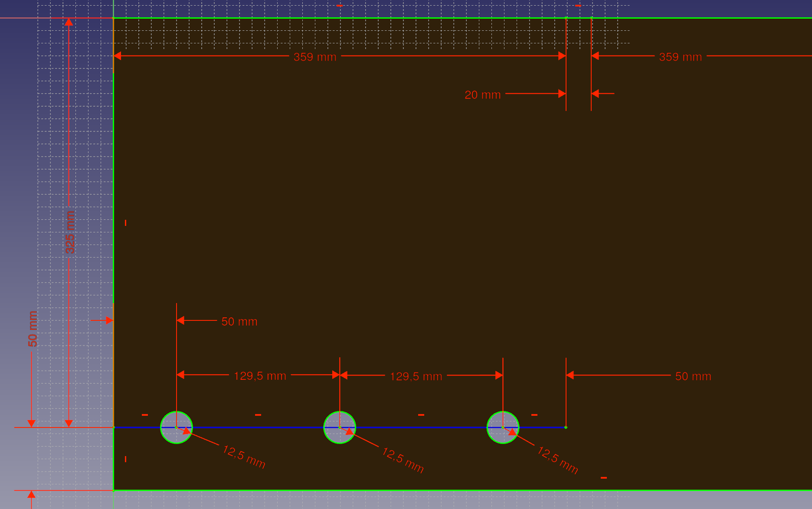Select the 12,5 mm radius label of the leftmost circle
The width and height of the screenshot is (812, 509).
tap(244, 457)
